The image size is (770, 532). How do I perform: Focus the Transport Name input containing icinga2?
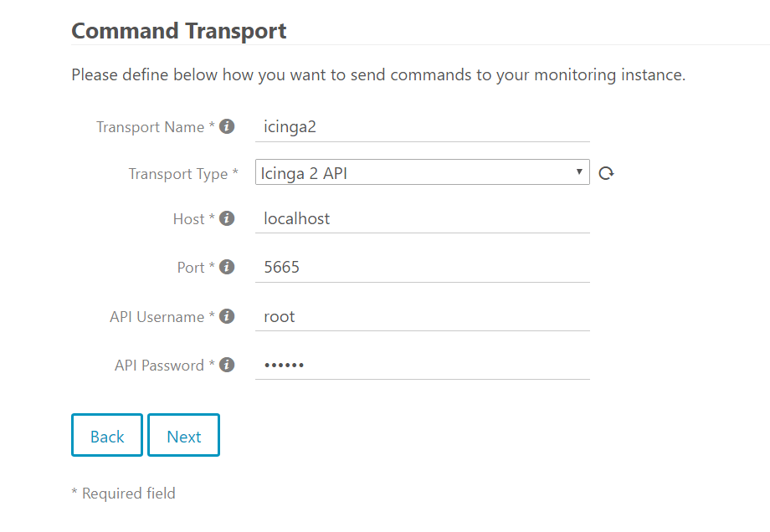422,127
